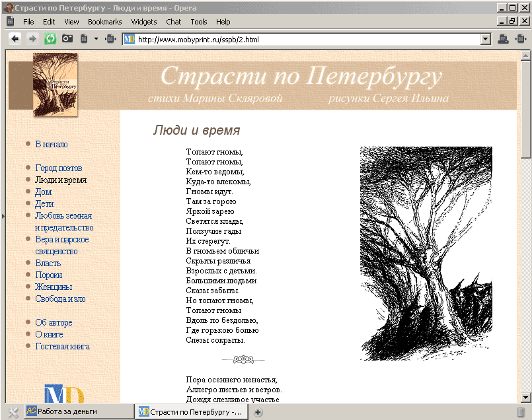Open the Гостевая книга link
This screenshot has width=532, height=420.
(x=62, y=347)
